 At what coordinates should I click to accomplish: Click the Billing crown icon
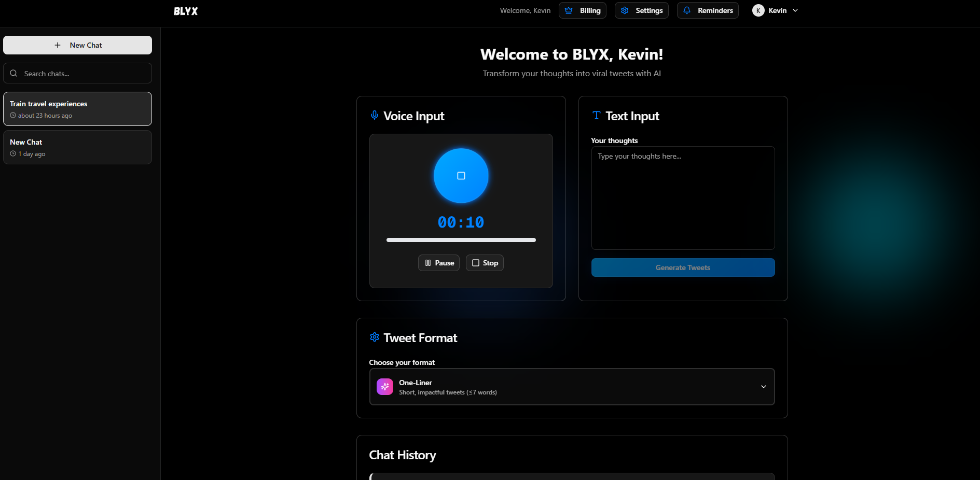tap(569, 10)
